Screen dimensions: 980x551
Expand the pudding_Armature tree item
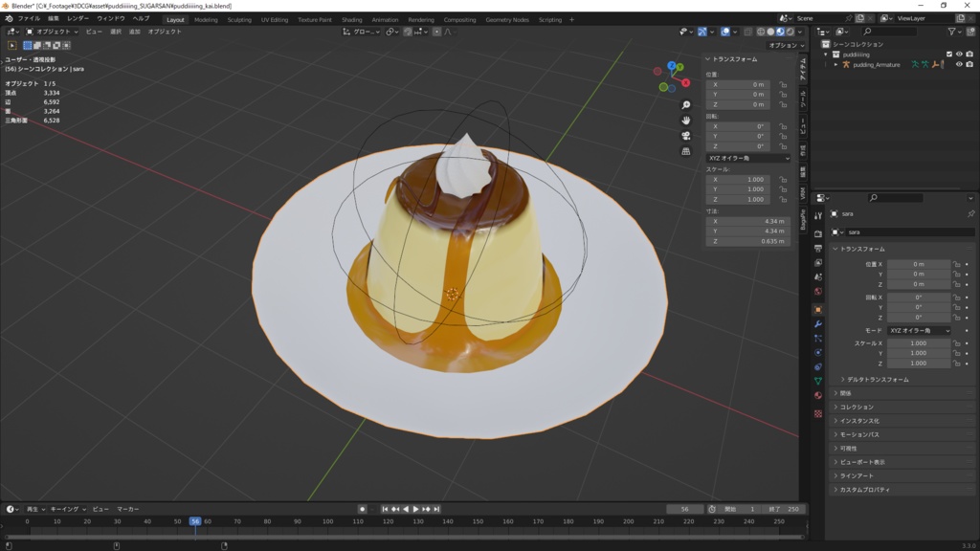pyautogui.click(x=835, y=65)
